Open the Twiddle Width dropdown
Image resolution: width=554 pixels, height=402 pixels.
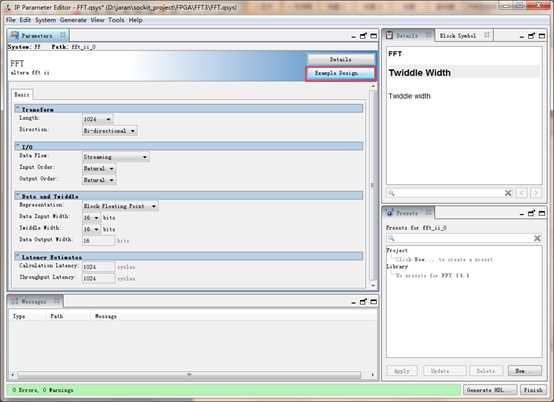coord(91,230)
